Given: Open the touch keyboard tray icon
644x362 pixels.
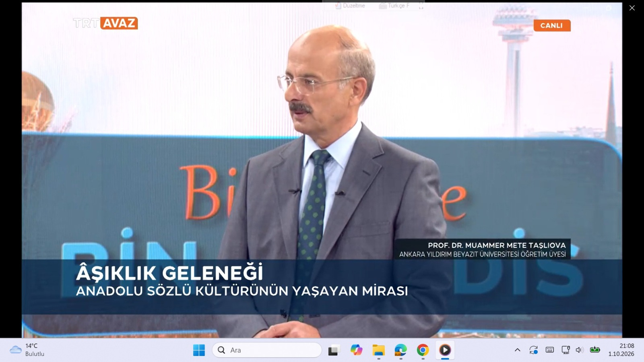Looking at the screenshot, I should click(550, 350).
